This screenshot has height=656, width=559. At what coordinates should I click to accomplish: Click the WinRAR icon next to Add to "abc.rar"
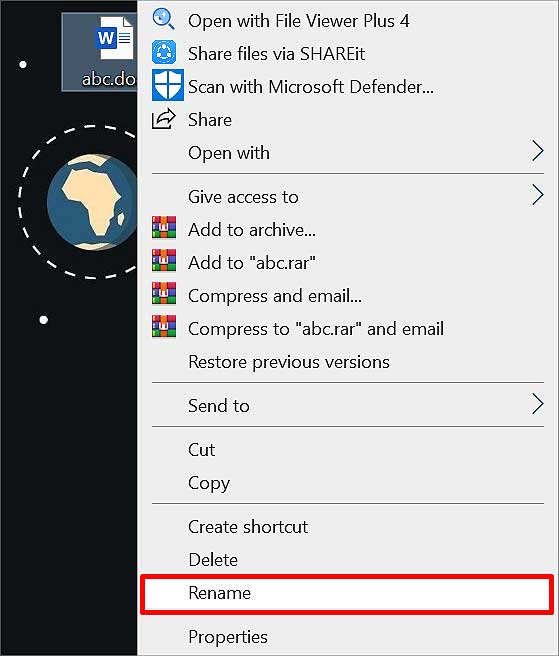pos(164,260)
